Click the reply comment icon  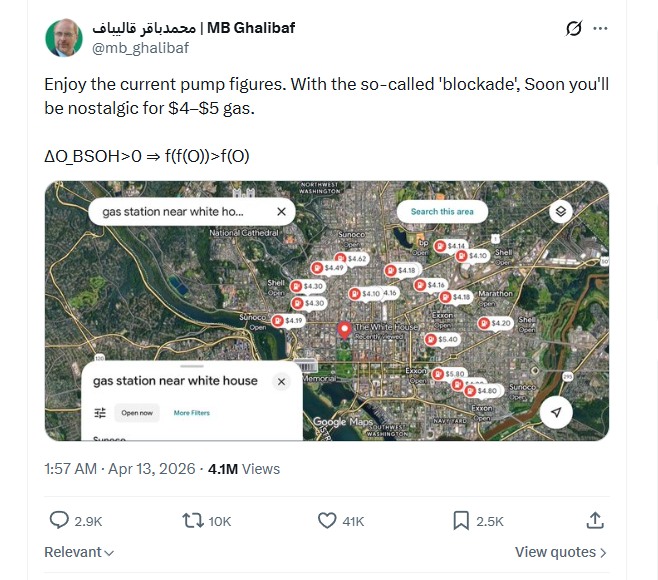pyautogui.click(x=59, y=520)
